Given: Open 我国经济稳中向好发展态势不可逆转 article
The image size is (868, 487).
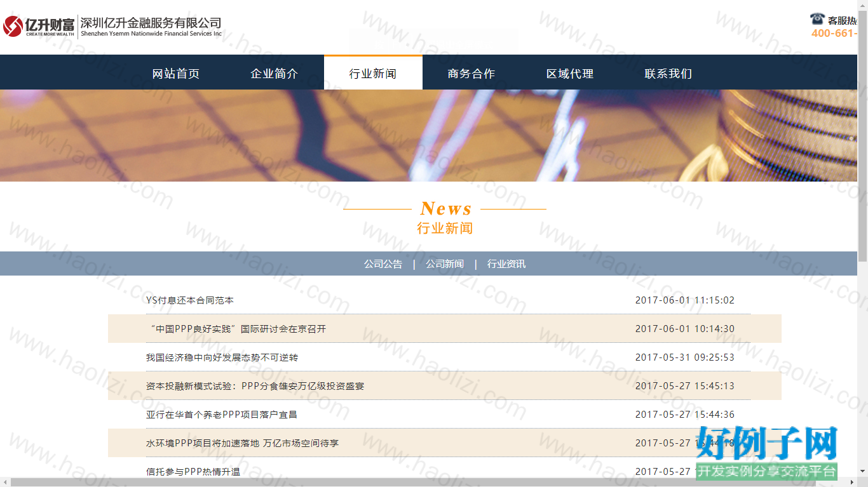Looking at the screenshot, I should pos(222,357).
